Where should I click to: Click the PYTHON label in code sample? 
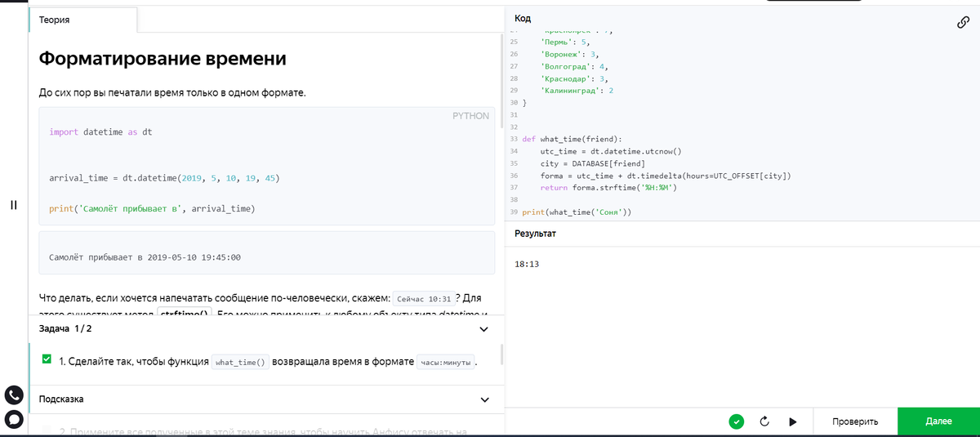[470, 116]
